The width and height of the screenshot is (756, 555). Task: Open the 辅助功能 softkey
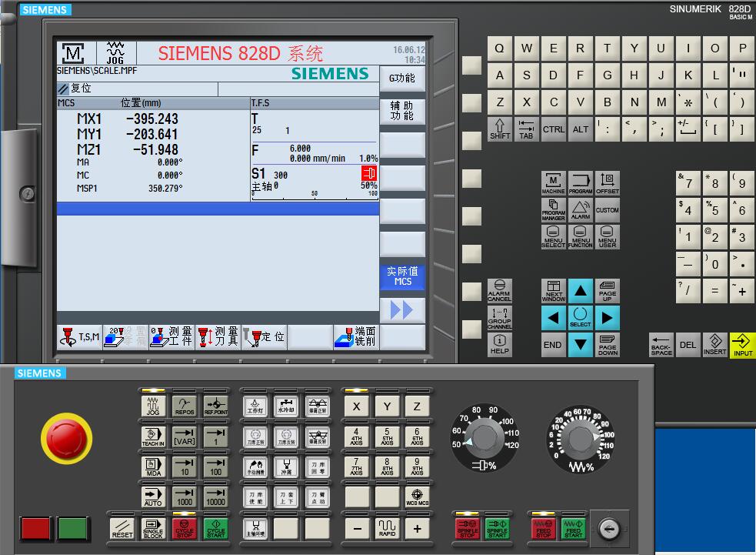pyautogui.click(x=402, y=111)
